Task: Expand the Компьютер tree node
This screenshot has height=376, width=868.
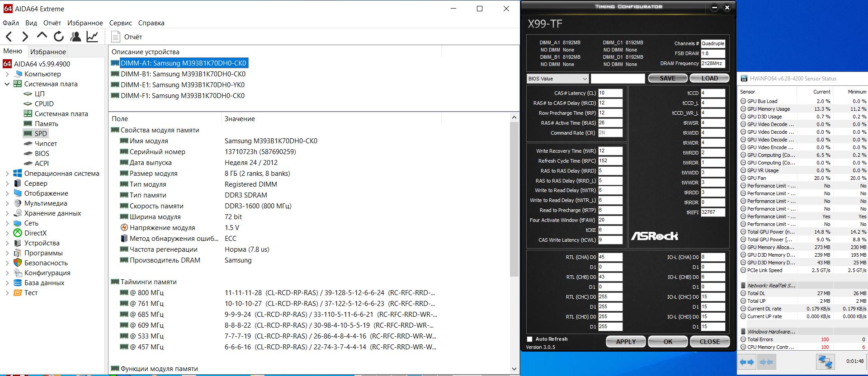Action: (x=7, y=74)
